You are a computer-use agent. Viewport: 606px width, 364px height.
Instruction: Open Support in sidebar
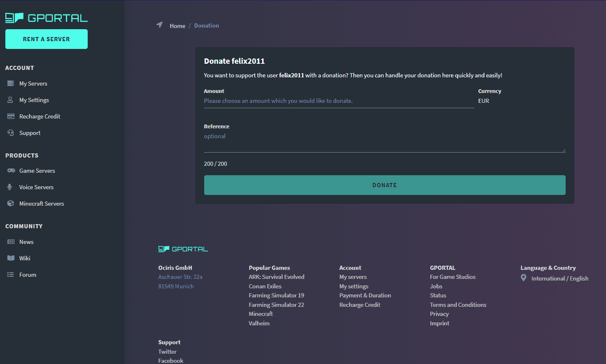point(30,133)
